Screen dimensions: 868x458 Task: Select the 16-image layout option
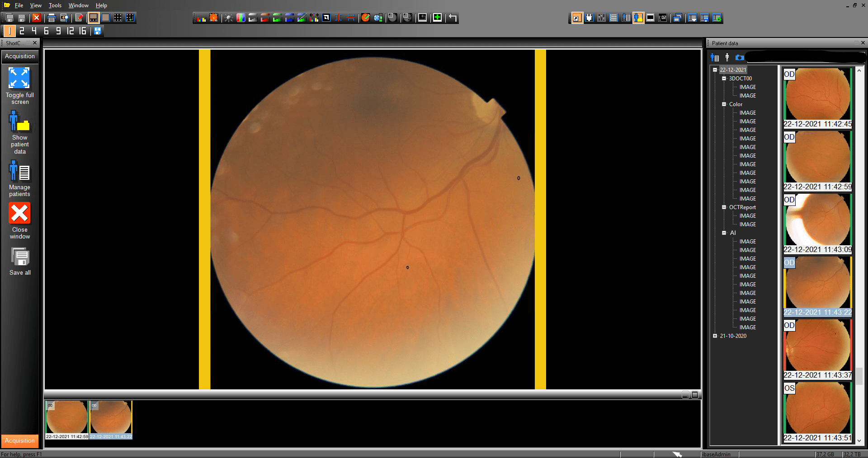[x=83, y=31]
